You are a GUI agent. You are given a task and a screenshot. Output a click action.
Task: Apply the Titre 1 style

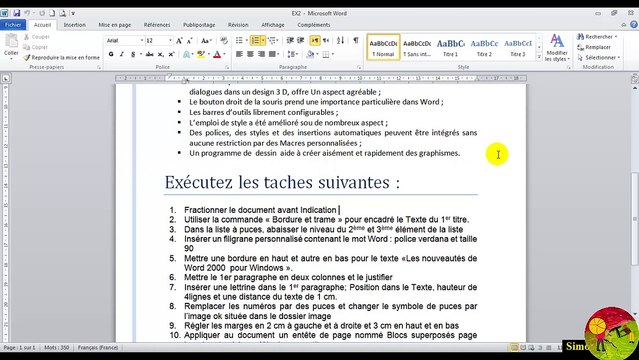coord(450,47)
